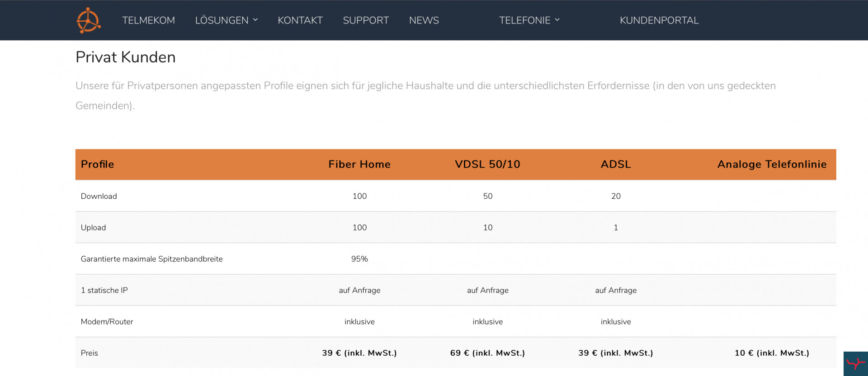Select ADSL price '39 € (inkl. MwSt.)'
This screenshot has width=868, height=376.
pos(616,353)
